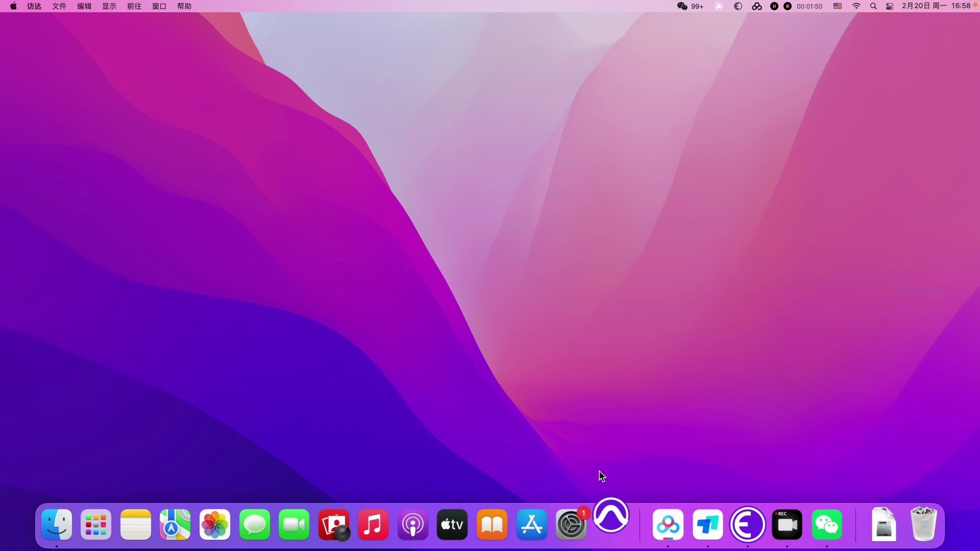Launch Apple TV from Dock
The image size is (980, 551).
point(452,524)
